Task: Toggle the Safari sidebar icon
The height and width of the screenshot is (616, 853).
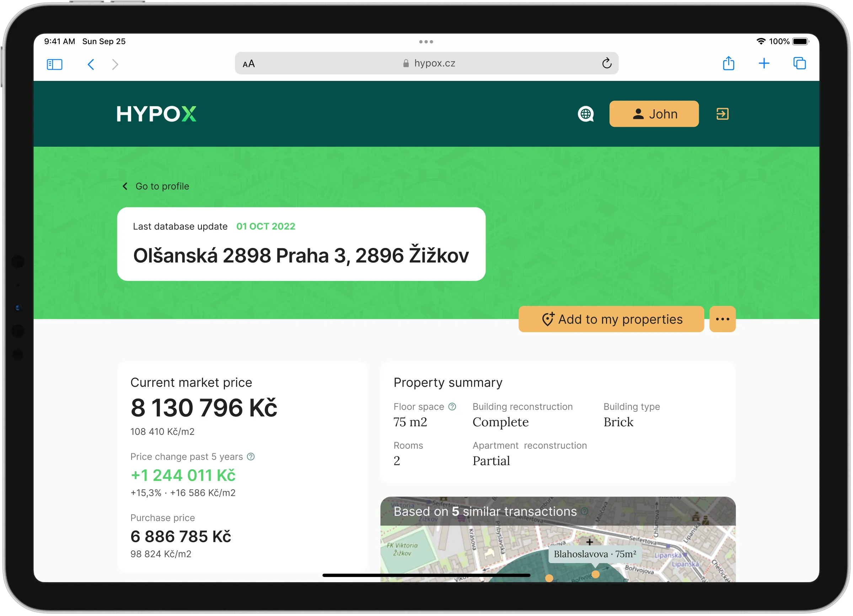Action: tap(54, 64)
